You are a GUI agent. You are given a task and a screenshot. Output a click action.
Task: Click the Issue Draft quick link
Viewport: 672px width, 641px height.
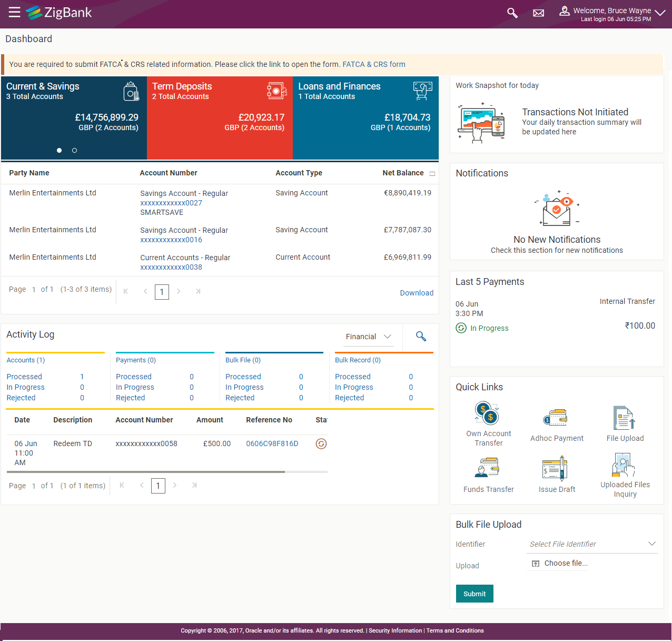557,473
